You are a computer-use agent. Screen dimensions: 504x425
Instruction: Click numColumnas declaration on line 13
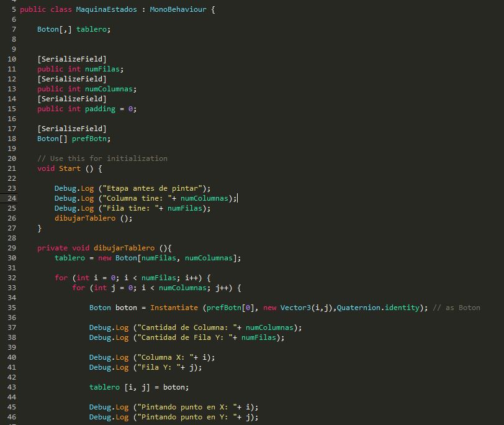[109, 89]
